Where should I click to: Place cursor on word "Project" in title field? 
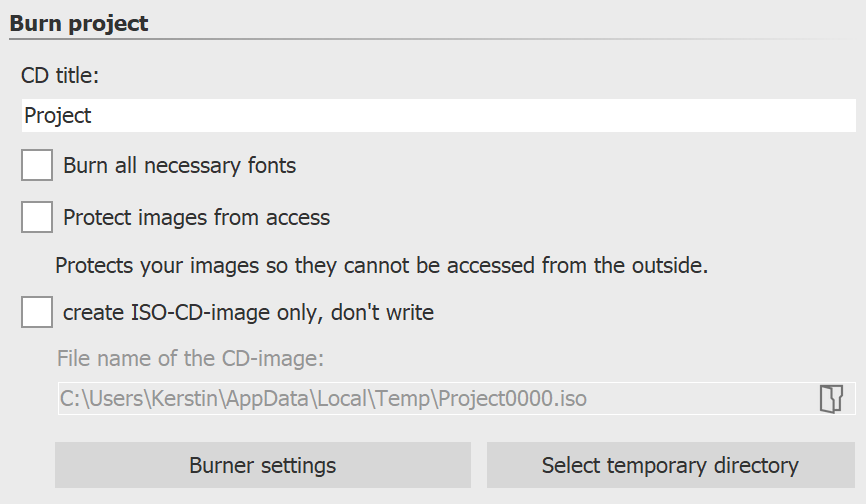(58, 116)
